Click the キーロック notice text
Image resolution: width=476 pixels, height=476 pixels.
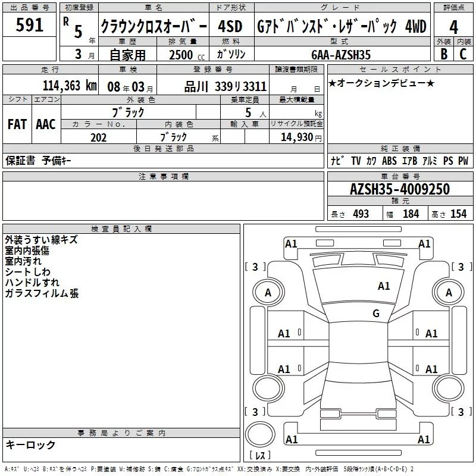(x=30, y=444)
